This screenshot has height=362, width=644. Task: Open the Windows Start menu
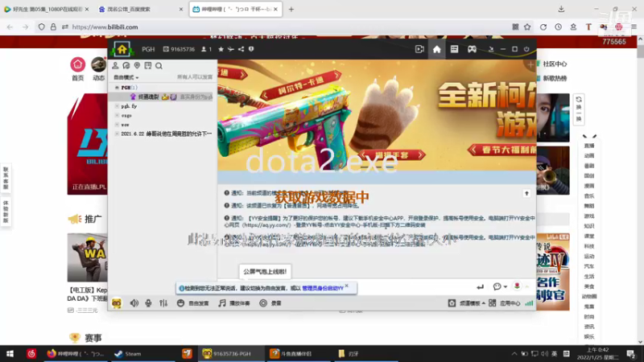[10, 354]
